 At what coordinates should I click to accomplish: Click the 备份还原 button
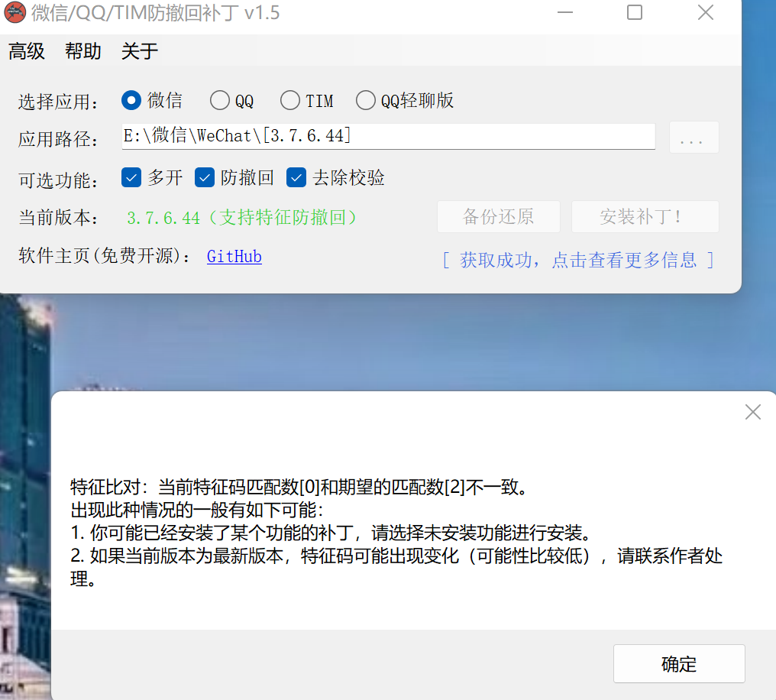tap(498, 216)
